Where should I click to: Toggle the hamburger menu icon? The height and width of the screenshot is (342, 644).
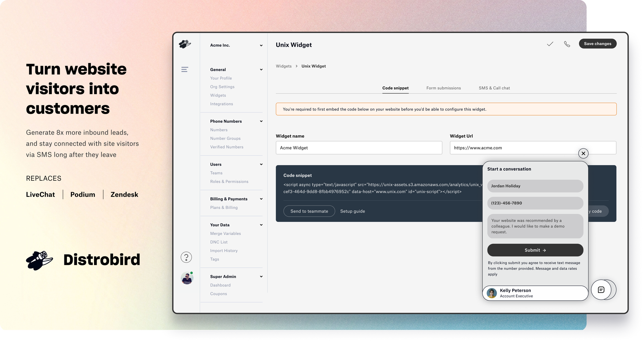point(185,70)
